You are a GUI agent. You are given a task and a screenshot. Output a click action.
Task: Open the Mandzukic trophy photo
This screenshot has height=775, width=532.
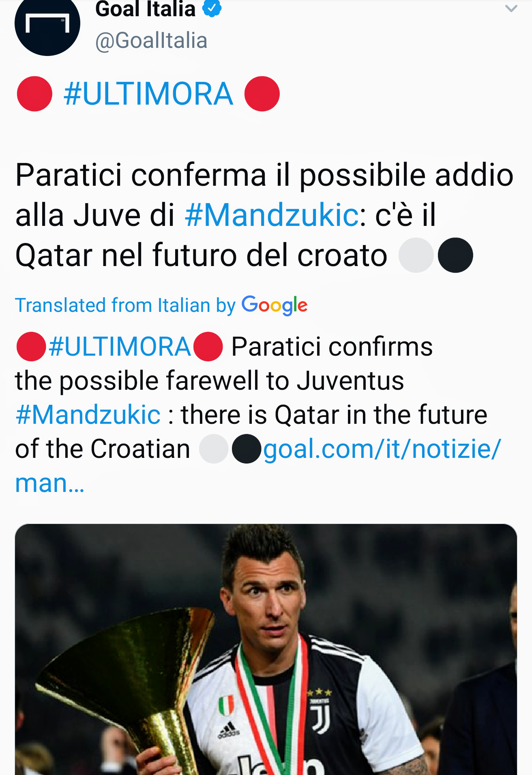(x=266, y=649)
